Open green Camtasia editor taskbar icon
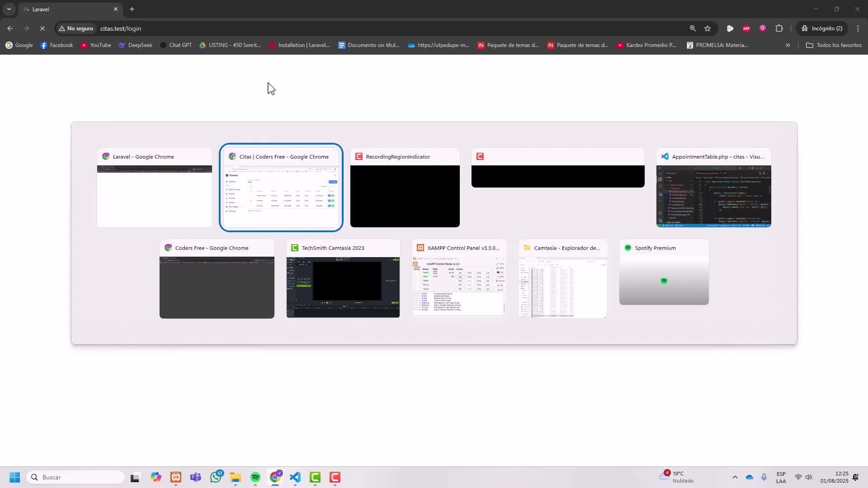The image size is (868, 488). (x=315, y=477)
